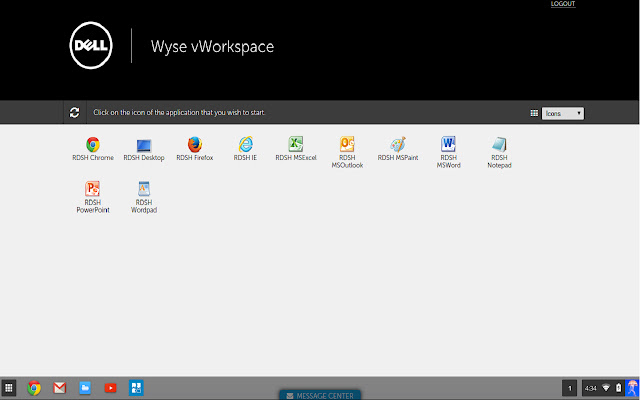640x400 pixels.
Task: Click the user avatar in tray
Action: point(632,388)
